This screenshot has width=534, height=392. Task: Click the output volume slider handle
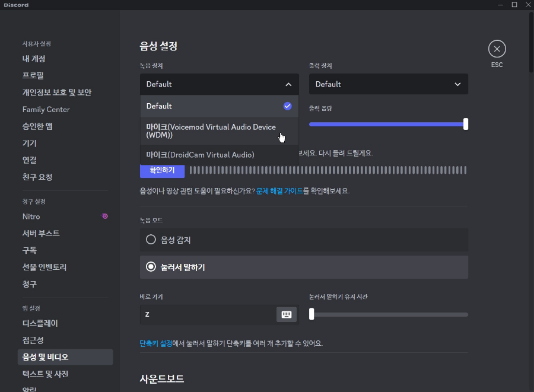click(x=466, y=124)
